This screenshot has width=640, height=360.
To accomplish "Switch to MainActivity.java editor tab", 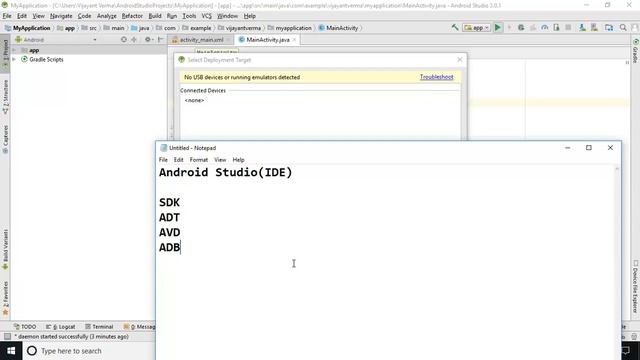I will pyautogui.click(x=268, y=40).
